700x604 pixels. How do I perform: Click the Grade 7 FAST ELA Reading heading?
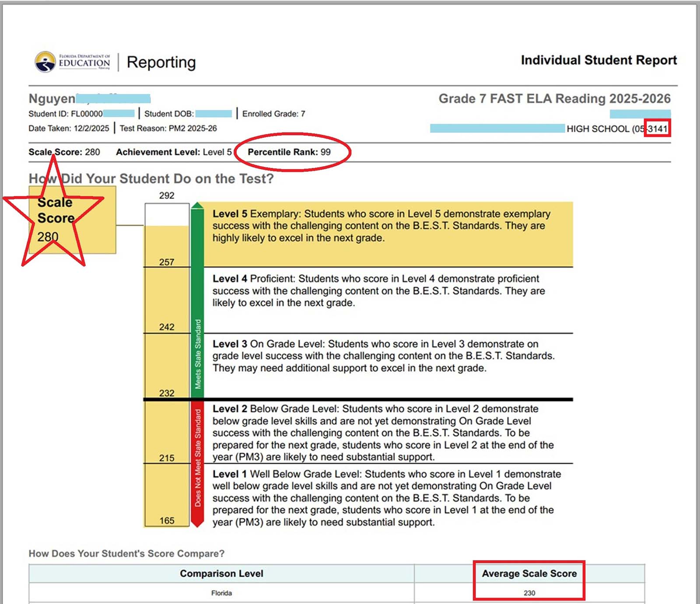click(554, 99)
